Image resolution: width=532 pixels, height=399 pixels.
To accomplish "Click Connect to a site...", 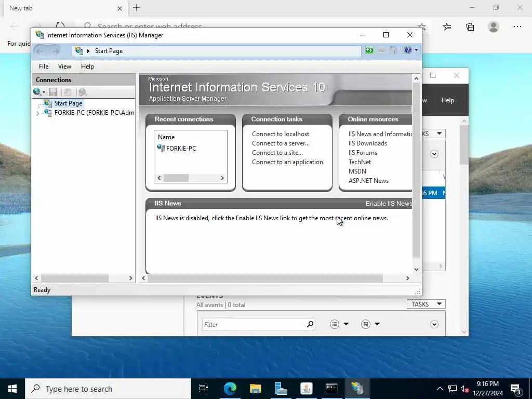I will [x=277, y=153].
